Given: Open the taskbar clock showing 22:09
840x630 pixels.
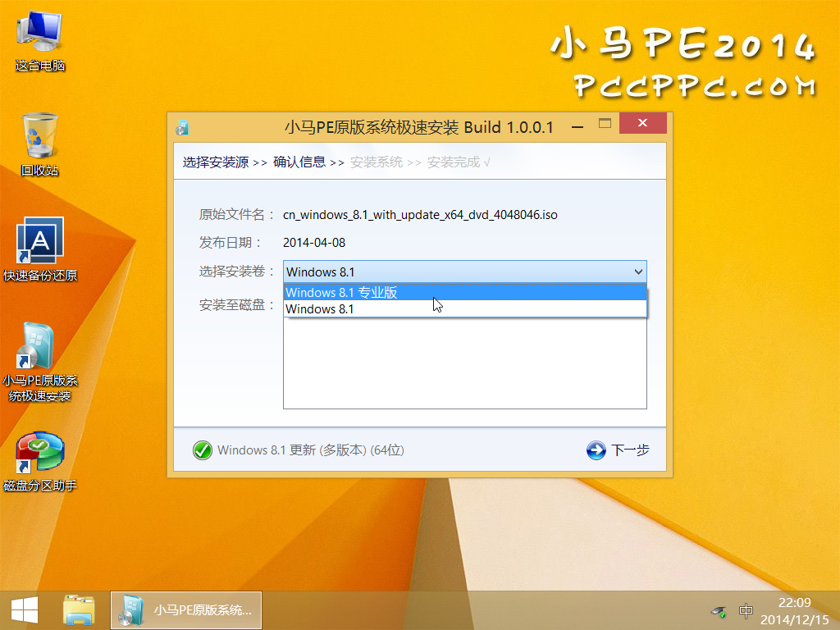Looking at the screenshot, I should 794,611.
